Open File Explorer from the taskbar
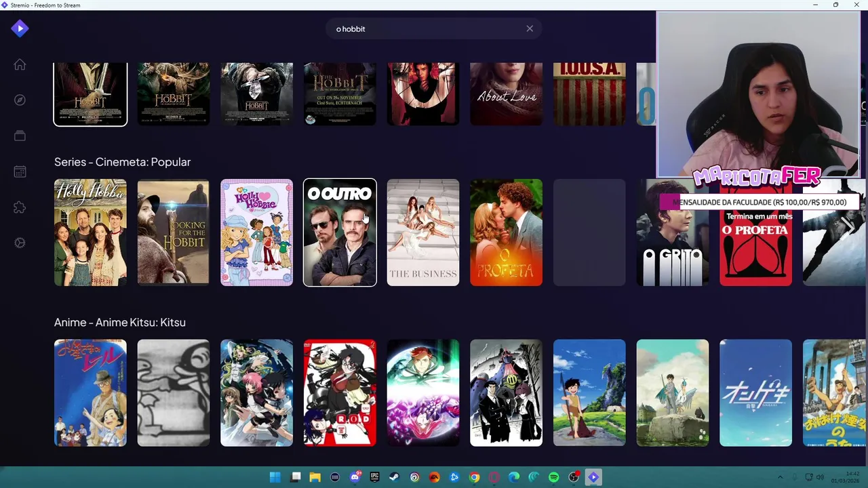 [315, 477]
